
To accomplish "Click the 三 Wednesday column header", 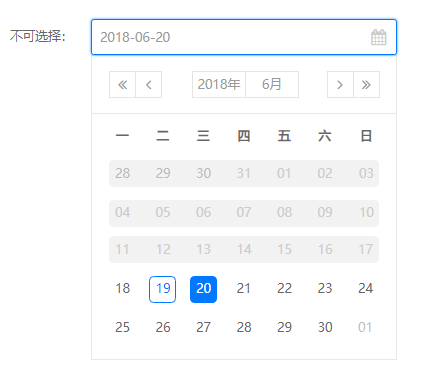I will pos(203,136).
